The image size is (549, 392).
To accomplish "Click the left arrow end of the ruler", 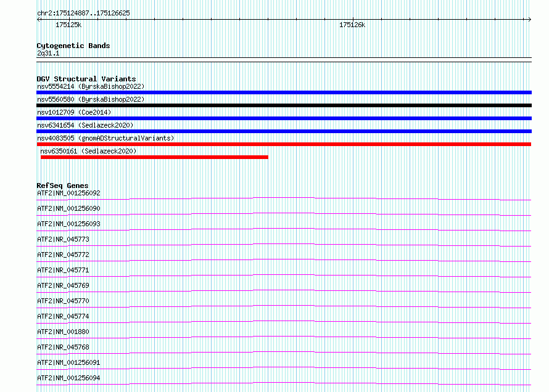I will (x=38, y=19).
